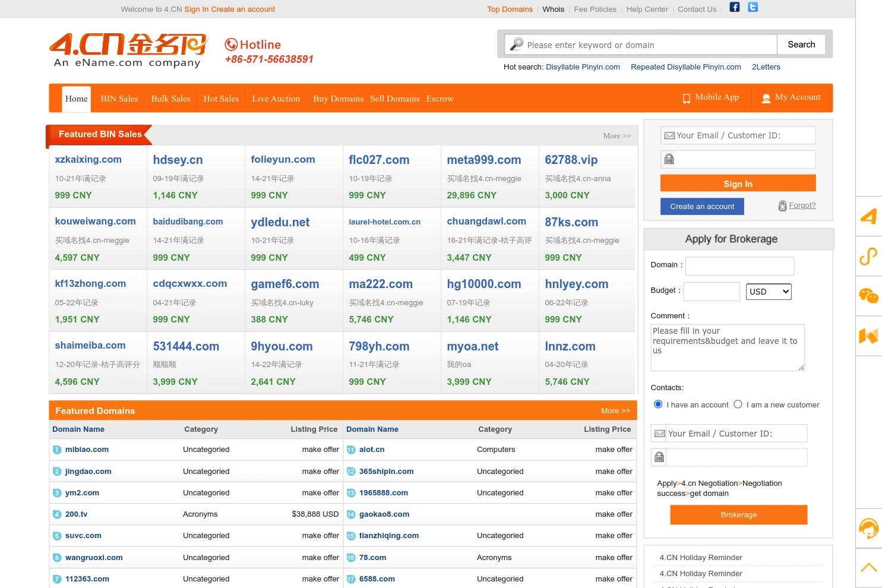Click the Mobile App phone icon
Screen dimensions: 882x588
(x=687, y=98)
